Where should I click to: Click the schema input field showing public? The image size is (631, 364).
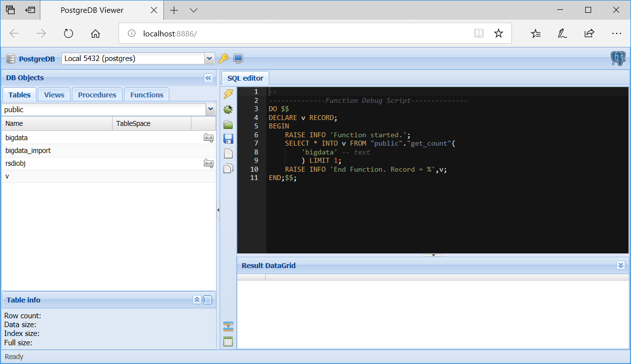[x=104, y=109]
